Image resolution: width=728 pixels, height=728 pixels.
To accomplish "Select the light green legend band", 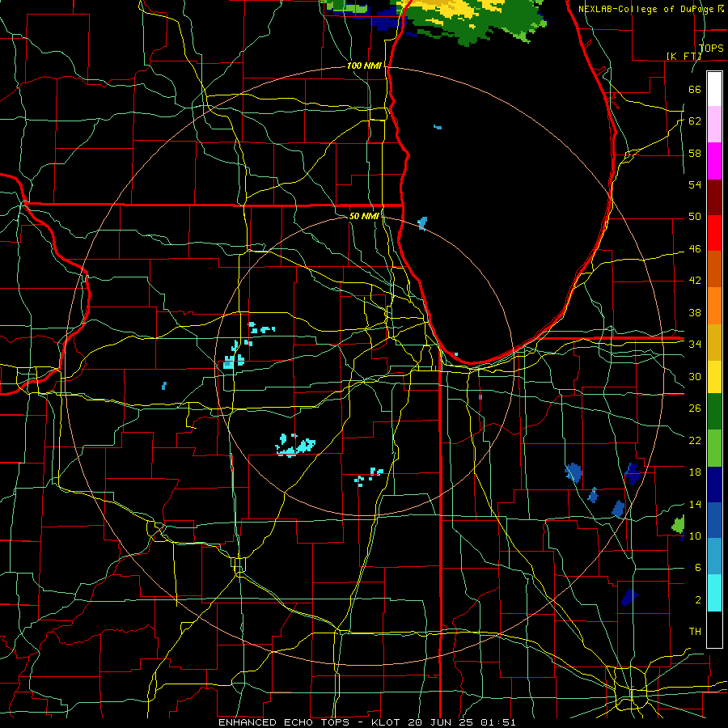I will pyautogui.click(x=714, y=448).
